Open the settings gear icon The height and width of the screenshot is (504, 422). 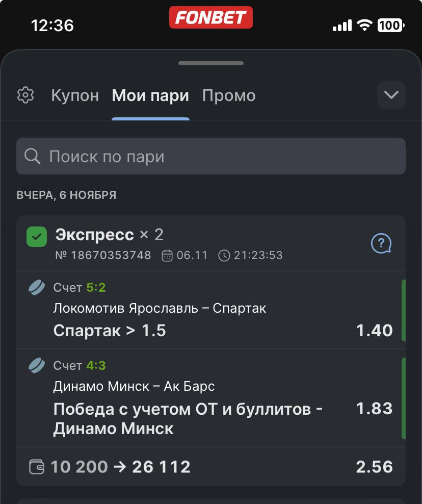25,95
